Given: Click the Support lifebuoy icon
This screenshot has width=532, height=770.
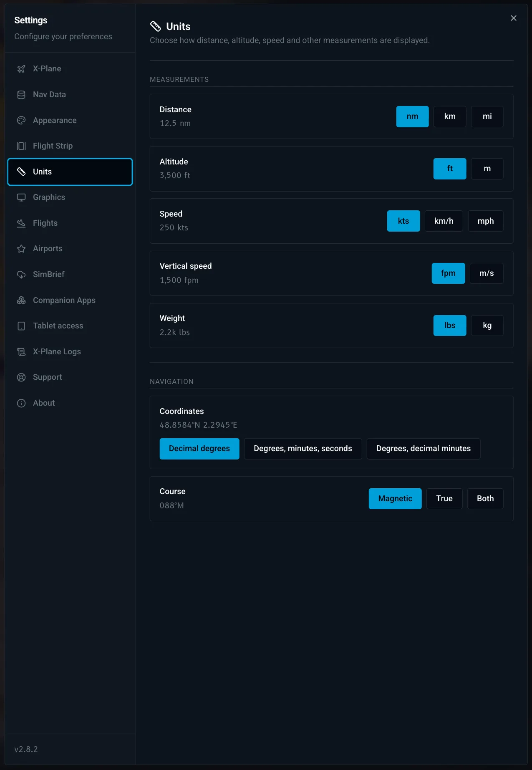Looking at the screenshot, I should (x=21, y=377).
